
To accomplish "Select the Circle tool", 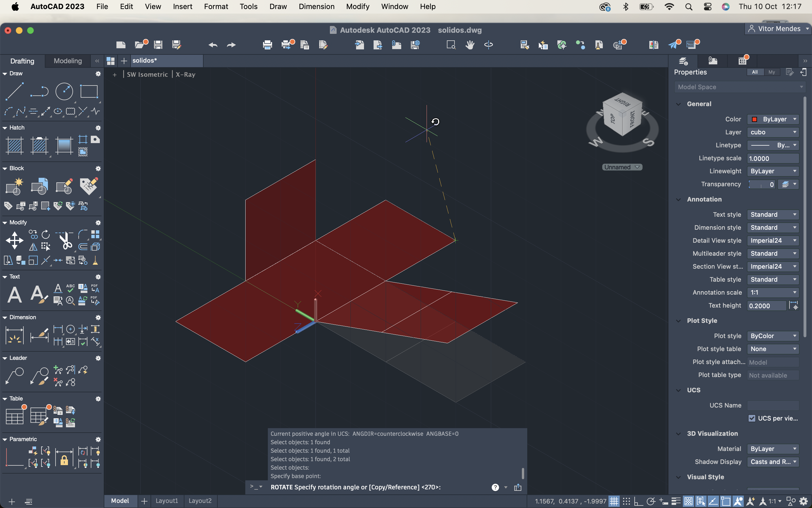I will click(x=64, y=91).
